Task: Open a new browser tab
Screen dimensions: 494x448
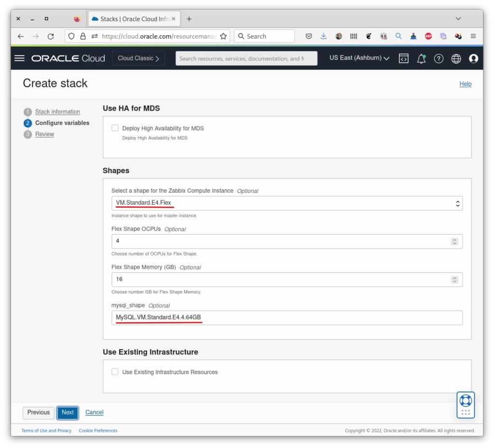Action: (x=189, y=19)
